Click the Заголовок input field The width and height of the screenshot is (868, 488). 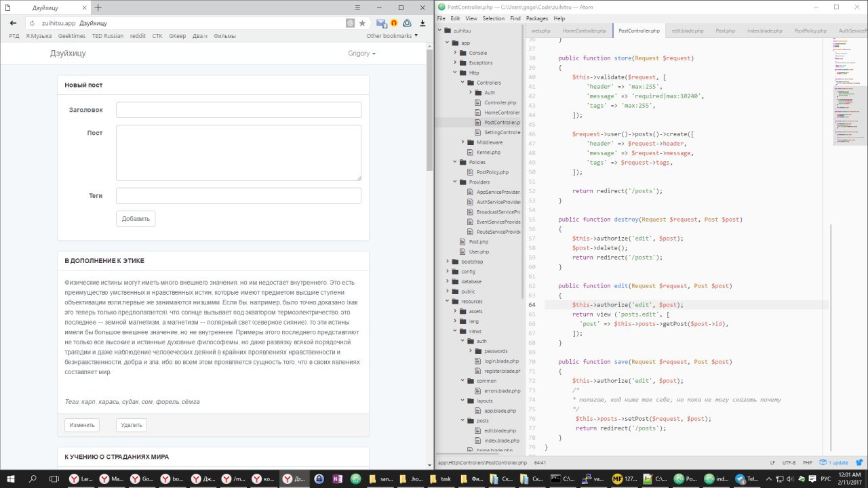pos(239,110)
